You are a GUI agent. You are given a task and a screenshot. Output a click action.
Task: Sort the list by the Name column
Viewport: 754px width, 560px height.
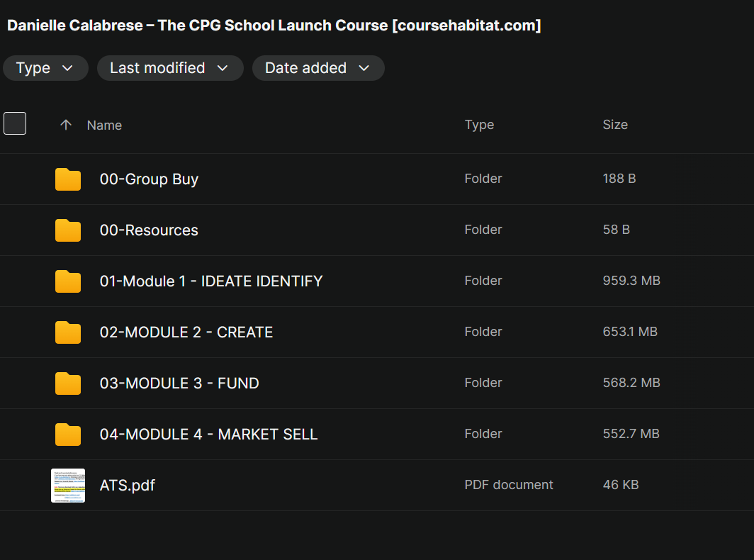click(104, 125)
